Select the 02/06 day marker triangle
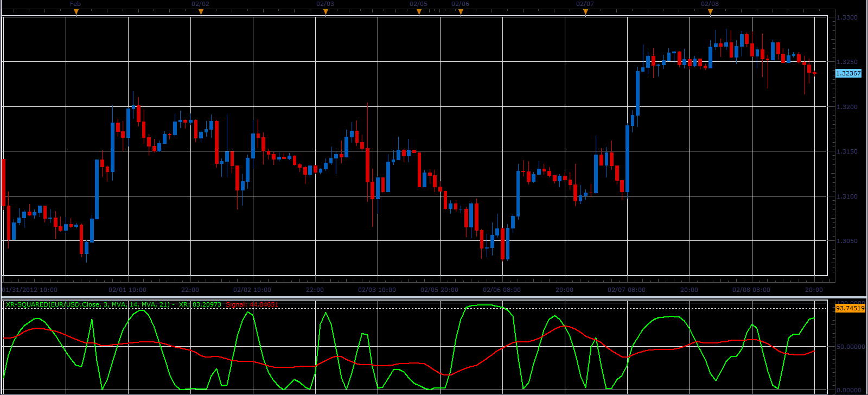The image size is (868, 395). click(461, 12)
